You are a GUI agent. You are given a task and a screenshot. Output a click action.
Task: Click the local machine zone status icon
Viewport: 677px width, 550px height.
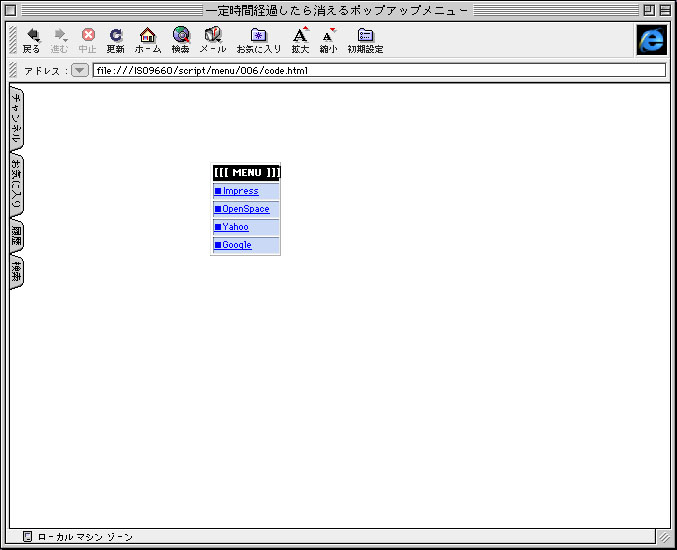pos(27,537)
